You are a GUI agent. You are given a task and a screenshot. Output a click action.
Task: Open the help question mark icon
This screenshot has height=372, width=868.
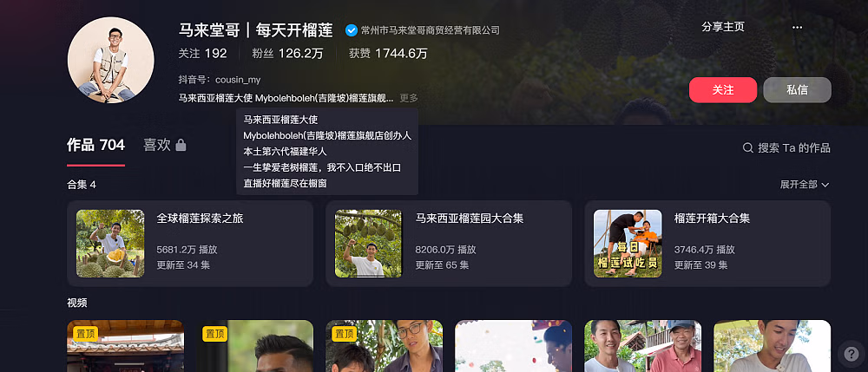pos(851,352)
